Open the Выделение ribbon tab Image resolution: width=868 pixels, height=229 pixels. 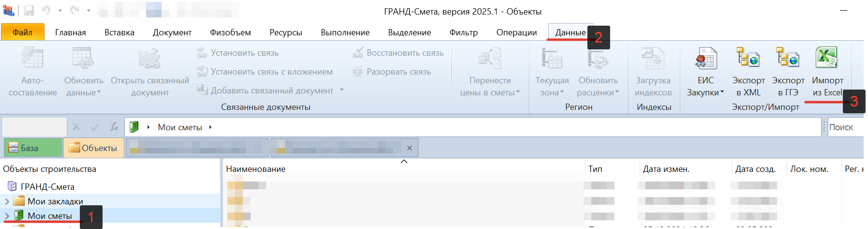tap(409, 32)
